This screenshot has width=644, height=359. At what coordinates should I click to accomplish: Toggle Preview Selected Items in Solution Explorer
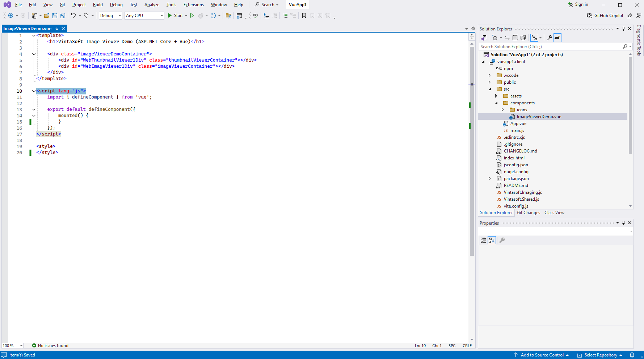557,38
